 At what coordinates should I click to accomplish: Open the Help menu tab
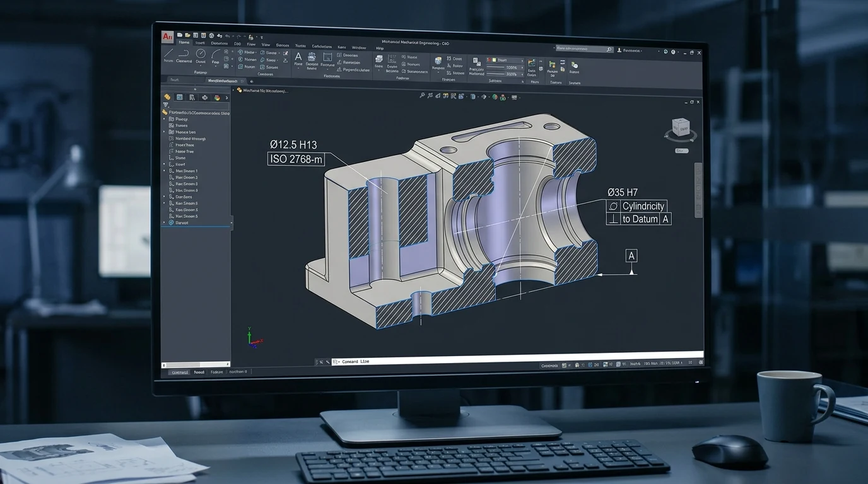pos(380,48)
